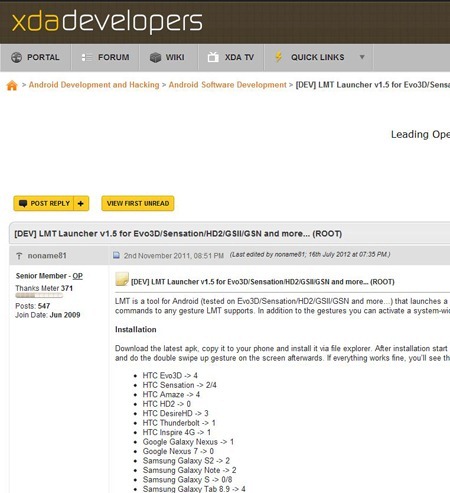Click the post icon beside 2nd November 2011
Screen dimensions: 450x493
[x=116, y=255]
